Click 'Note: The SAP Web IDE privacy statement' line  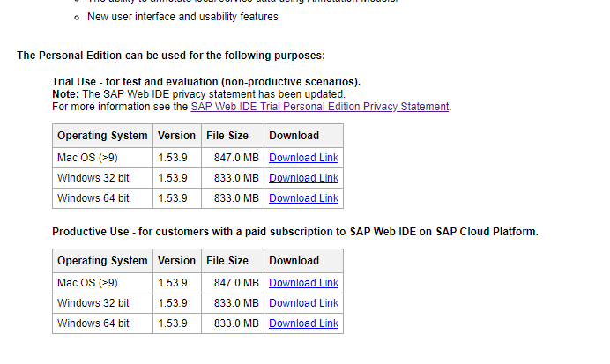(198, 94)
